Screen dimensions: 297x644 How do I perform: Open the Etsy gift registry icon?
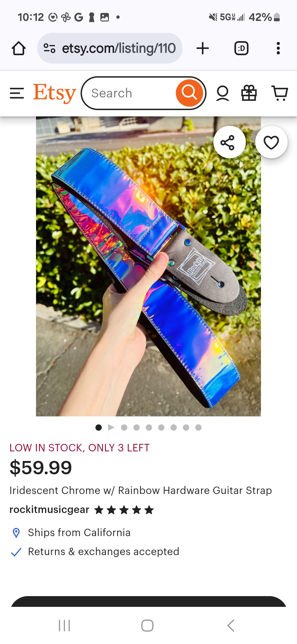249,93
